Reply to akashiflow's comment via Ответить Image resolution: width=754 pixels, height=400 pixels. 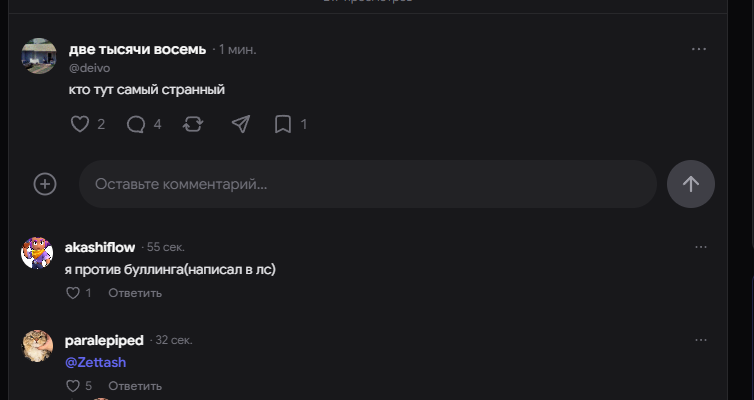coord(135,293)
